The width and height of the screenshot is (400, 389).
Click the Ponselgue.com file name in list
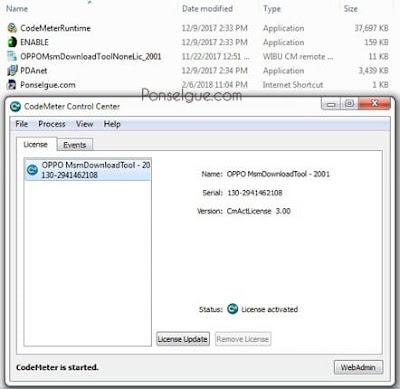[48, 85]
